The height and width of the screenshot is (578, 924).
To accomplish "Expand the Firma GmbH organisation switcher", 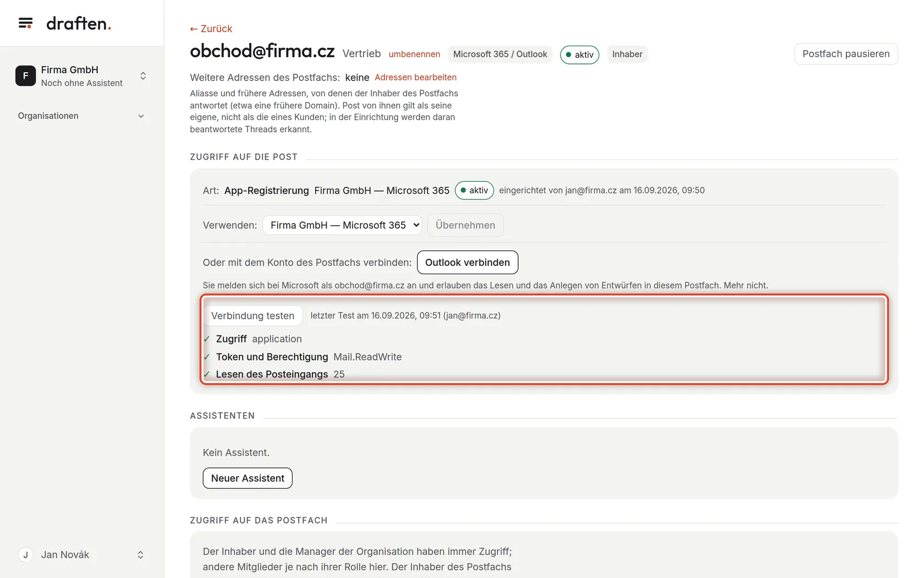I will (x=143, y=76).
